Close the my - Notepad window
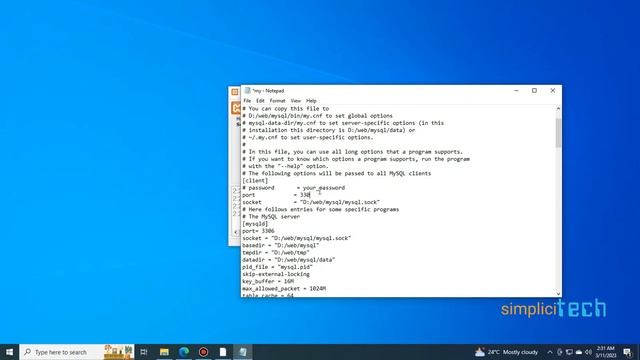 click(x=553, y=91)
